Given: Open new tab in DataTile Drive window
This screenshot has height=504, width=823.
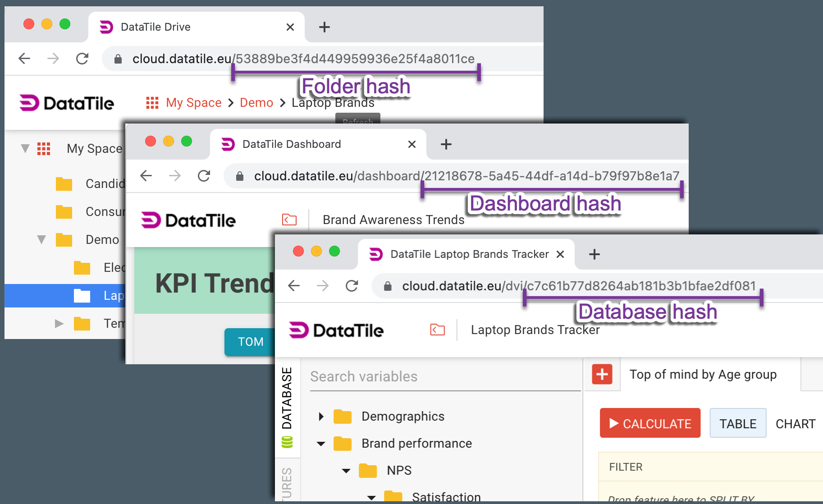Looking at the screenshot, I should tap(324, 27).
